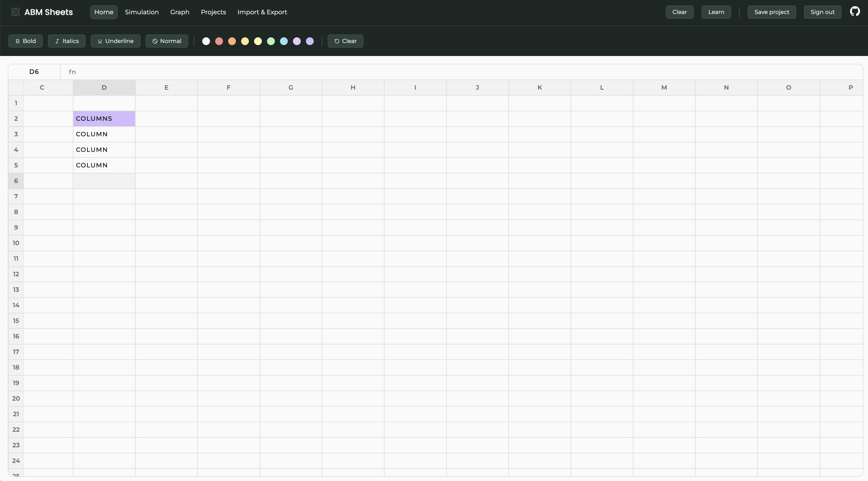The width and height of the screenshot is (868, 481).
Task: Click the ABM Sheets logo icon
Action: pos(16,12)
